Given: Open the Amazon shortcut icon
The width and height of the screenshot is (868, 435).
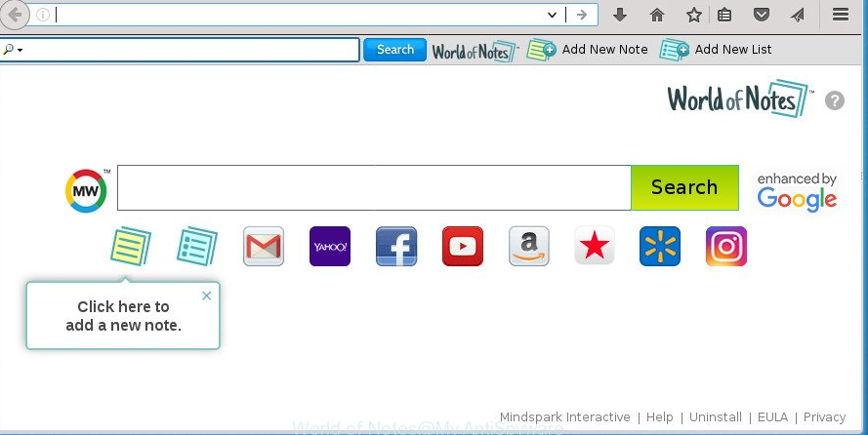Looking at the screenshot, I should click(528, 247).
